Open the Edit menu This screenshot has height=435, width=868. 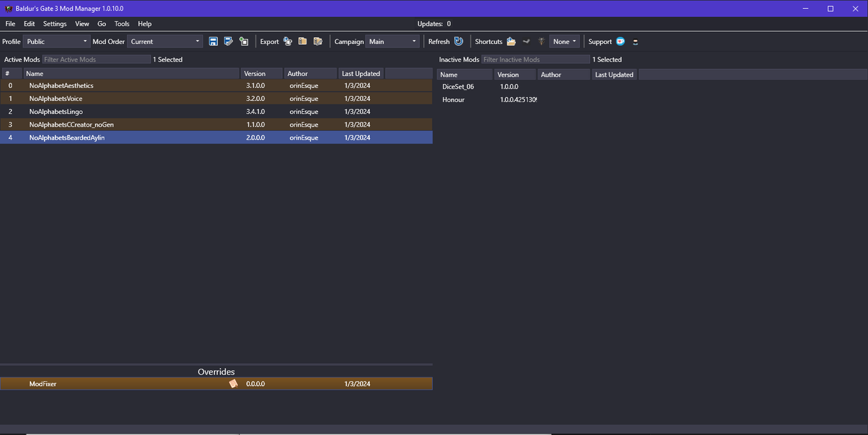tap(29, 24)
